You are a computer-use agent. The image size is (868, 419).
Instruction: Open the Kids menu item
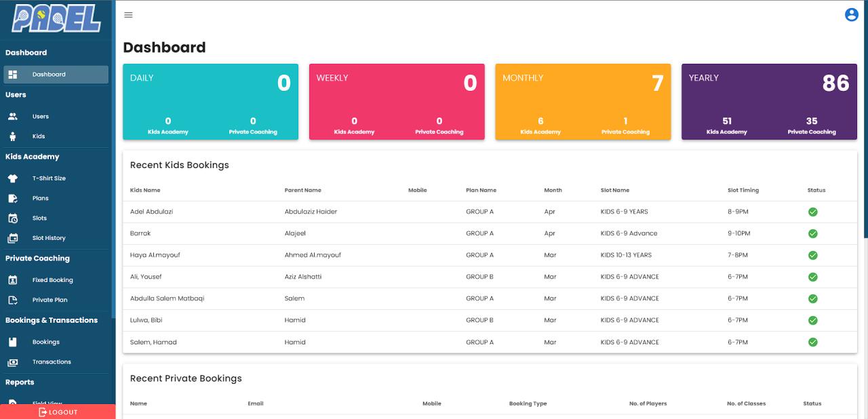point(56,136)
